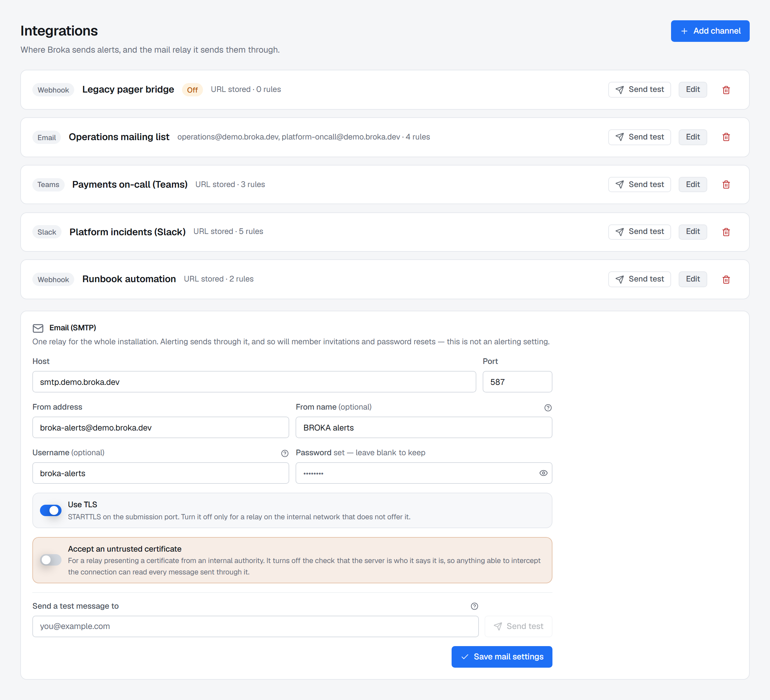Click the Add channel button
The width and height of the screenshot is (770, 700).
(x=710, y=31)
